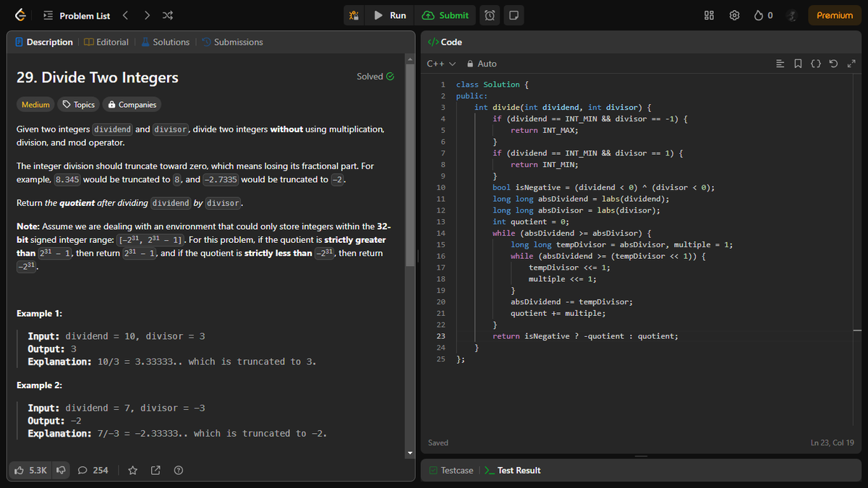868x488 pixels.
Task: Switch to the Editorial tab
Action: (107, 42)
